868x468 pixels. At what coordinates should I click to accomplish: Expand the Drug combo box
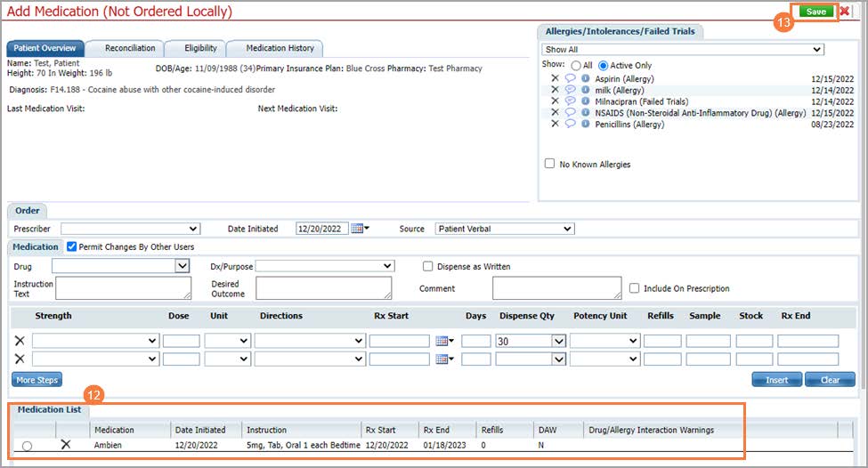pyautogui.click(x=183, y=266)
